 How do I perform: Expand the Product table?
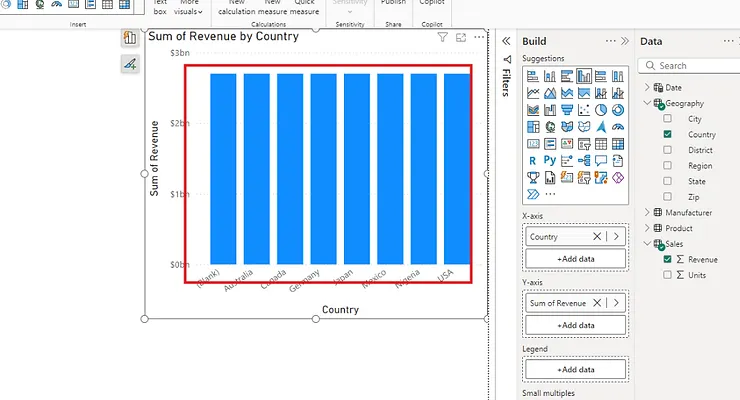(647, 228)
